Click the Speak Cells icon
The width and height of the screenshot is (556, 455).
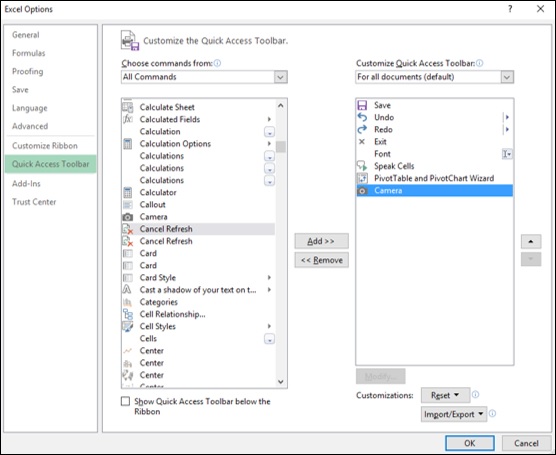coord(362,166)
